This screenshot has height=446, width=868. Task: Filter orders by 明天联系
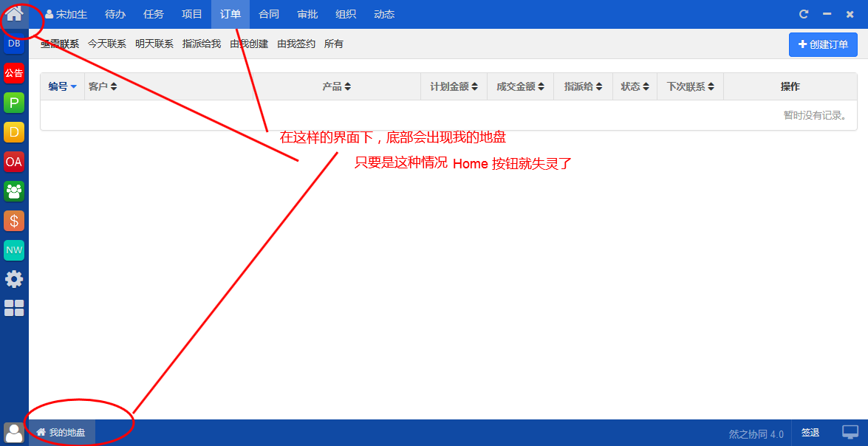click(154, 44)
